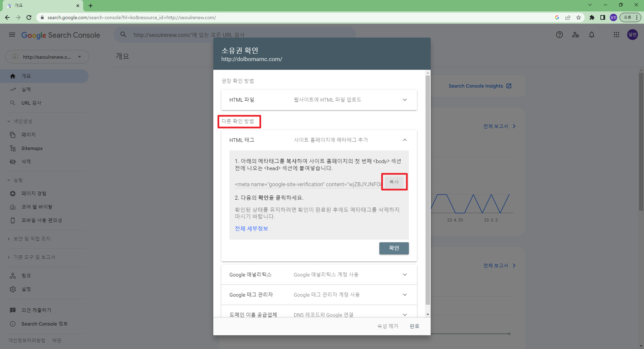Expand the HTML 파일 verification method
Viewport: 644px width, 349px height.
click(x=405, y=100)
